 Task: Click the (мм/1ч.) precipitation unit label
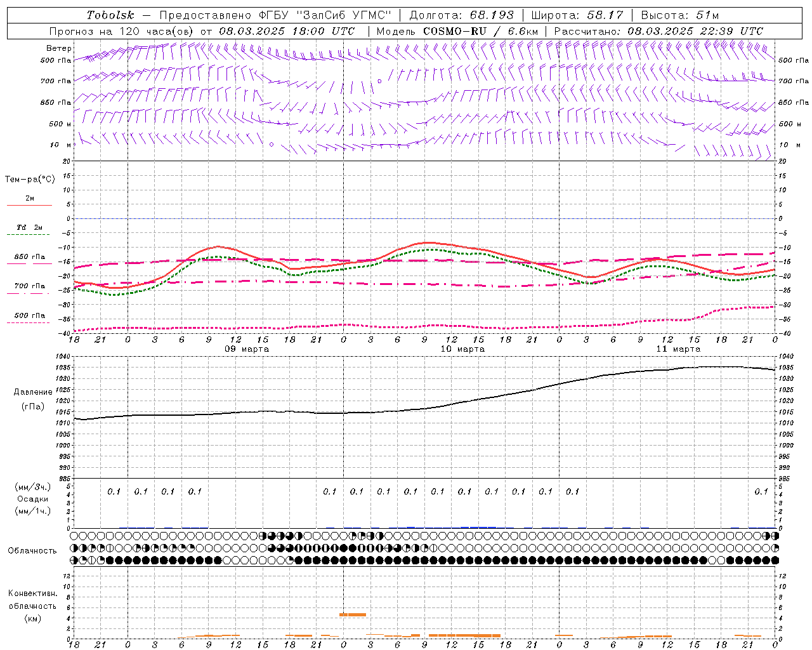tap(32, 511)
